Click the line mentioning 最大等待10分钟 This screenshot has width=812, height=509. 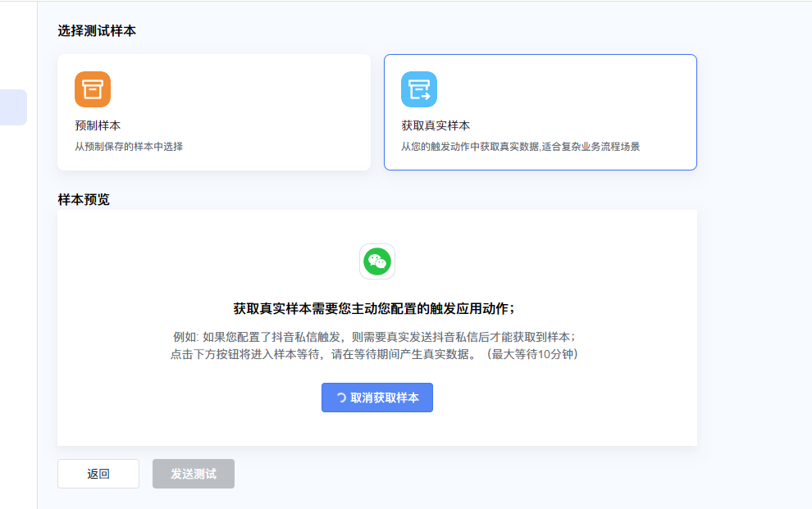(x=374, y=354)
